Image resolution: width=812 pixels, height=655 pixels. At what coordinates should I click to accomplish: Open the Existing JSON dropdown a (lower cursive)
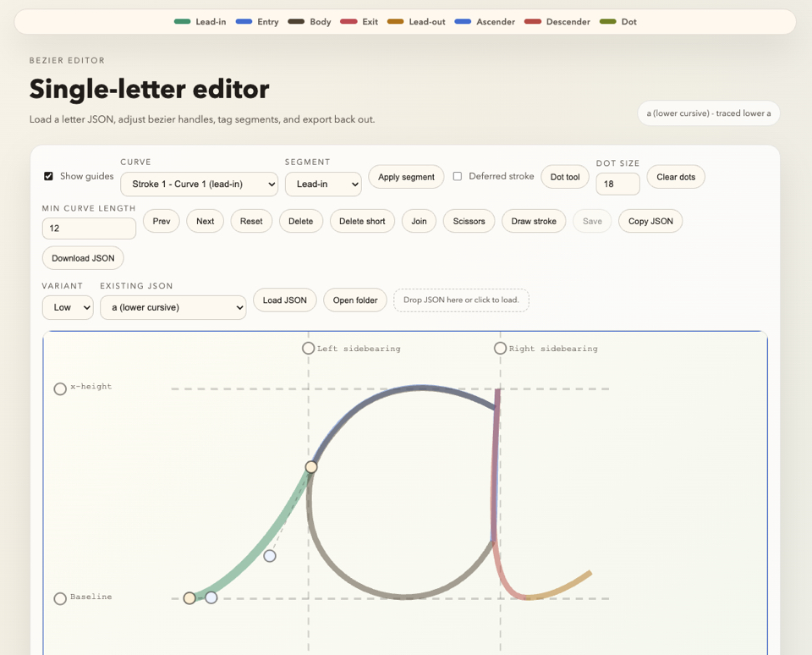(173, 307)
